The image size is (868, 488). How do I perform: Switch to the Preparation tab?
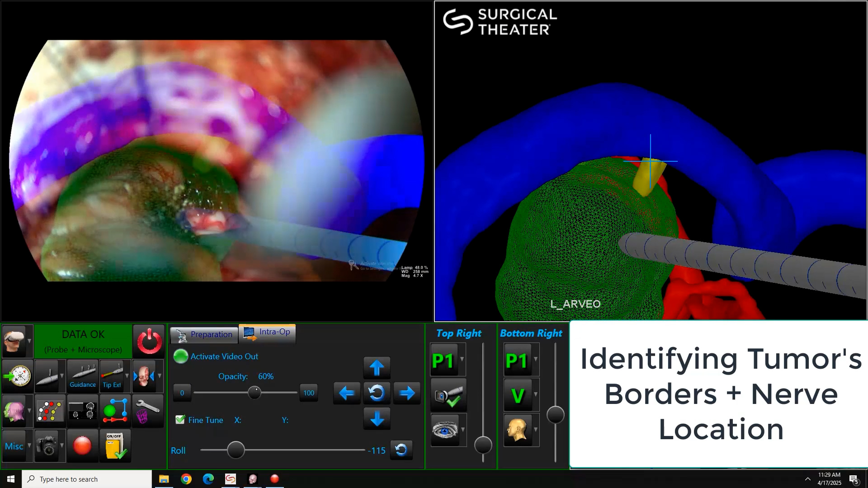coord(204,335)
